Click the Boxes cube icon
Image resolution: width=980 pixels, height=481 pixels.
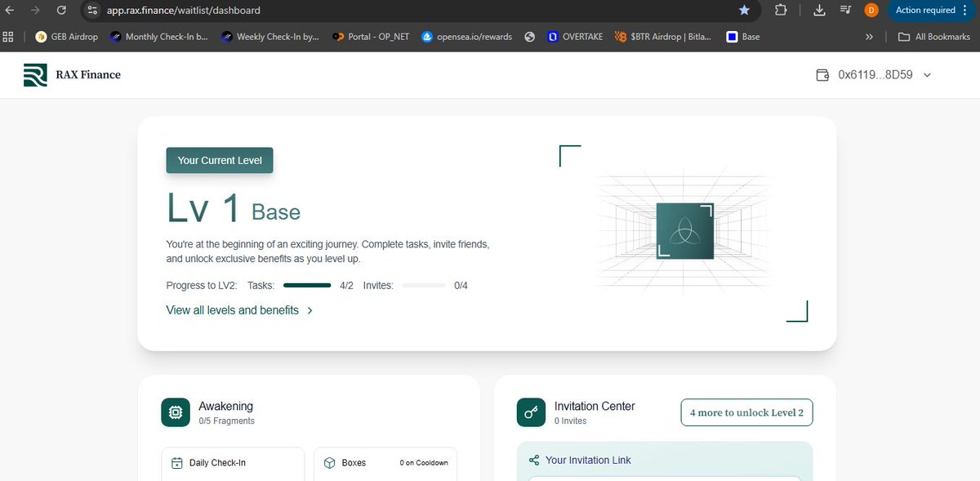(329, 463)
